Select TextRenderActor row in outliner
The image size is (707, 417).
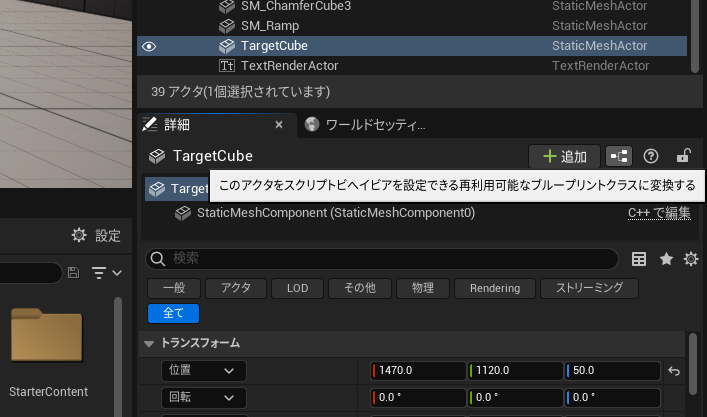coord(412,65)
